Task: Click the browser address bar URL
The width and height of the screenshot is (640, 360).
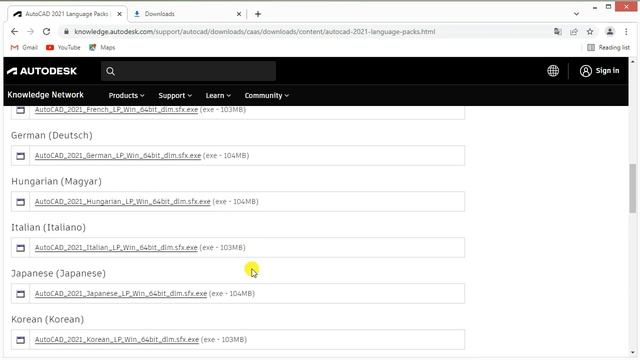Action: click(255, 31)
